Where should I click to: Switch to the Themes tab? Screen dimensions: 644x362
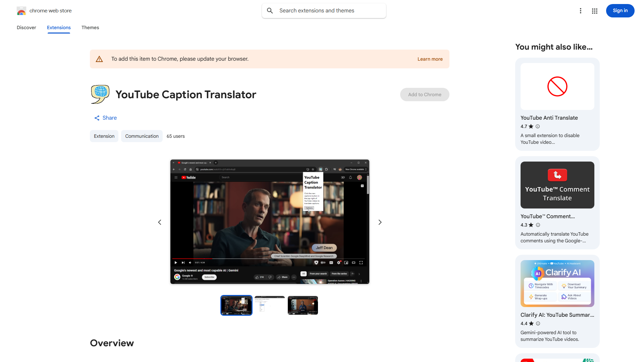90,27
